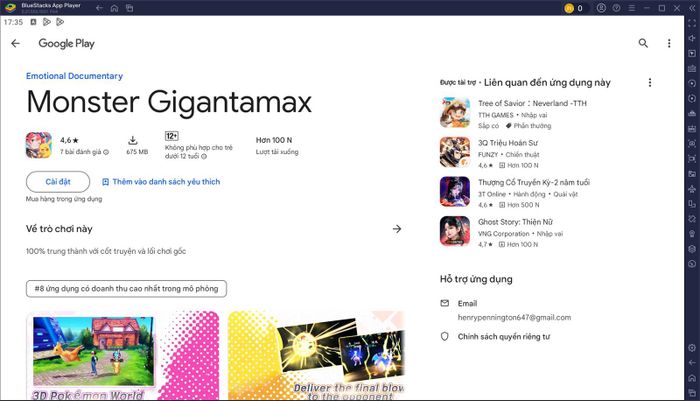The image size is (700, 401).
Task: Click the Monster Gigantamax title text
Action: point(169,102)
